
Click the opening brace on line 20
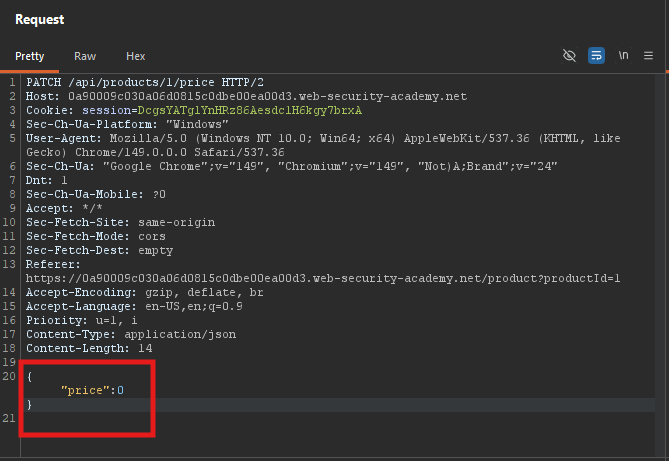(29, 376)
